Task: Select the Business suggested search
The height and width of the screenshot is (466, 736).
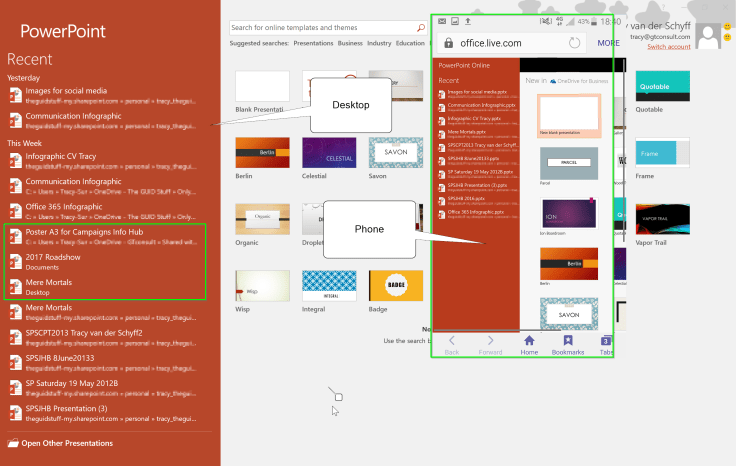Action: (350, 44)
